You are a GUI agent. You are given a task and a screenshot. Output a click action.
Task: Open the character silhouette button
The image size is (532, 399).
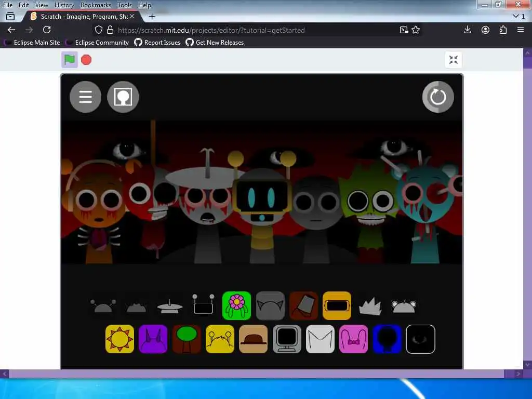(x=123, y=97)
